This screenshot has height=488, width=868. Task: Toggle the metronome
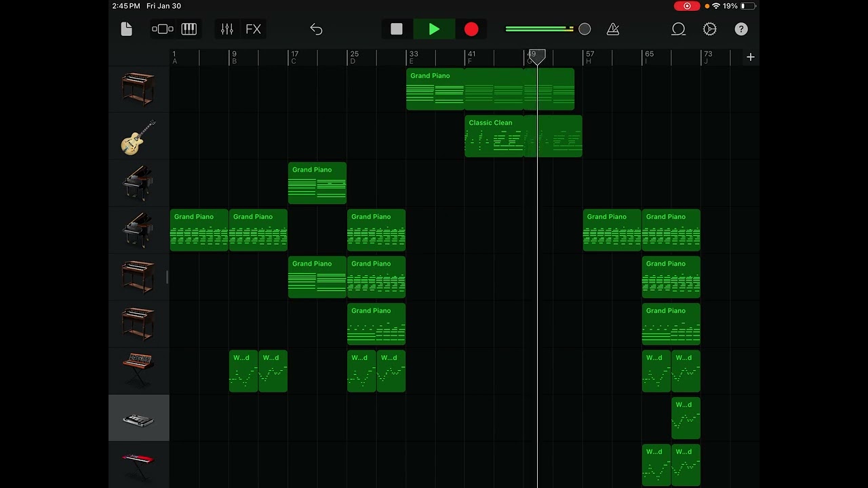(x=613, y=29)
